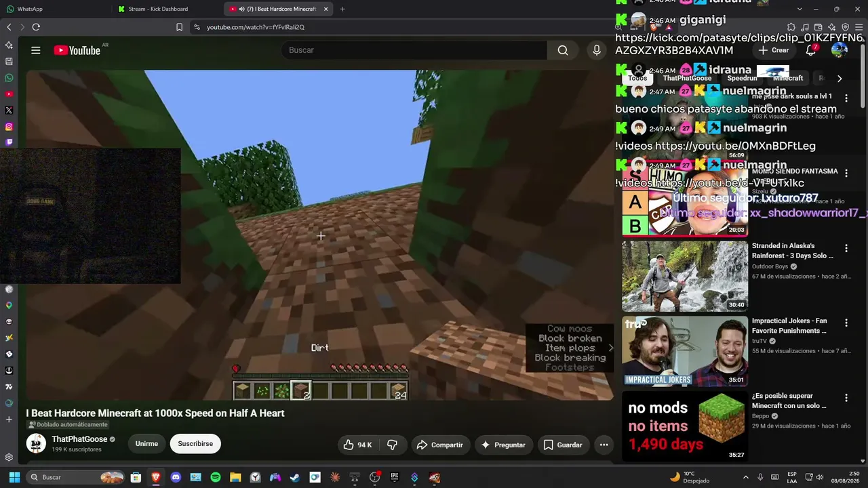Filter recommendations by Speedrun chip

click(742, 78)
